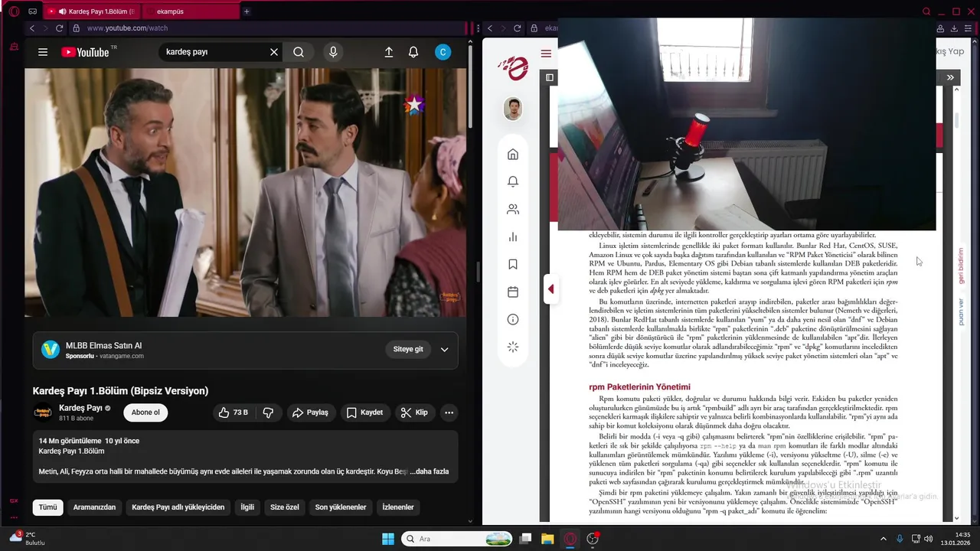Switch to the Kardeş Payı 1.Bölüm tab

(x=93, y=11)
